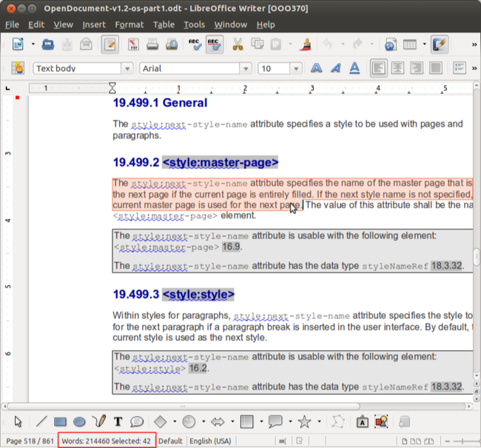
Task: Click the Export as PDF icon
Action: (135, 44)
